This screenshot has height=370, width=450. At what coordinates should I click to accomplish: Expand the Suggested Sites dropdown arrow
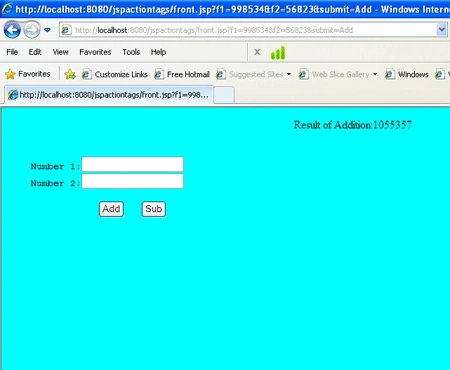(x=289, y=74)
